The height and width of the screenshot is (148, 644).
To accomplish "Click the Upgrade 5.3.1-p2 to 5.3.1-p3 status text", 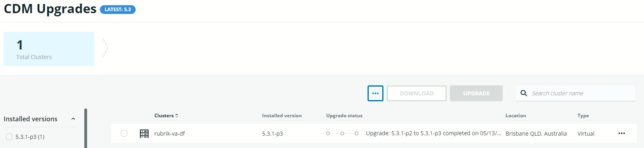I will (x=433, y=133).
